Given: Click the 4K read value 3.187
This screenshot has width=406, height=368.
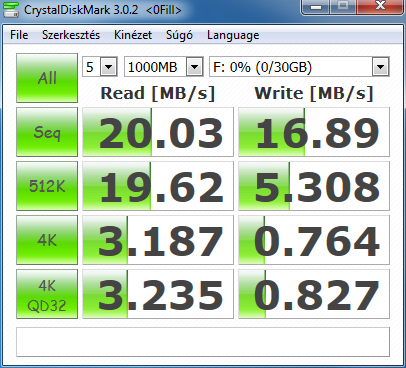Looking at the screenshot, I should [158, 240].
